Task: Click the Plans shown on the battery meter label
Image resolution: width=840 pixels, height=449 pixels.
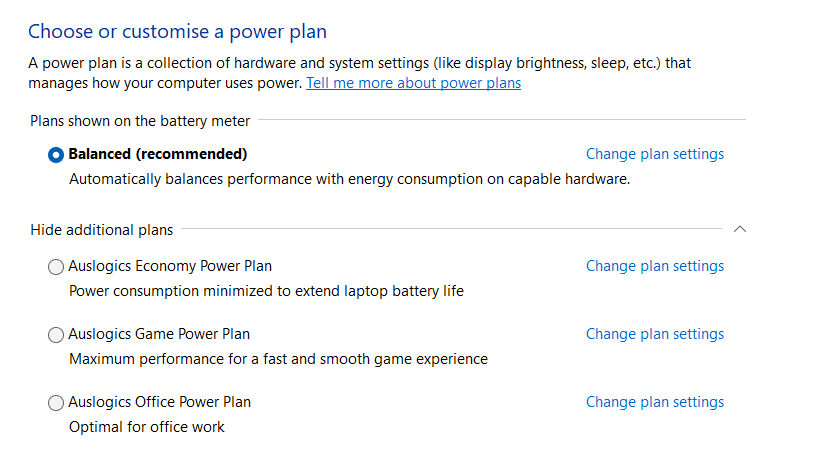Action: [x=140, y=121]
